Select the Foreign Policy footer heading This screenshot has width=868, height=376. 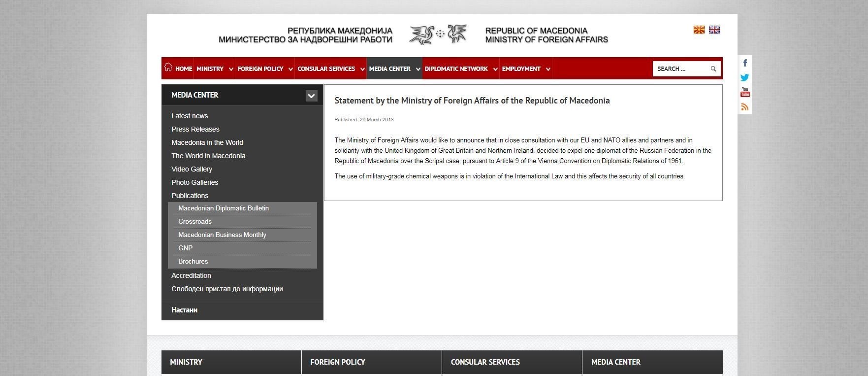[x=338, y=362]
